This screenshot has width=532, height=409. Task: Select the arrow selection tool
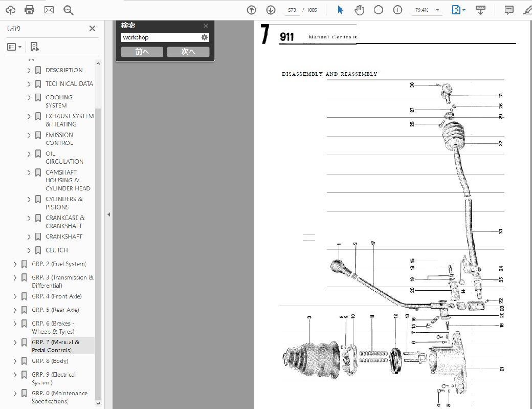340,10
